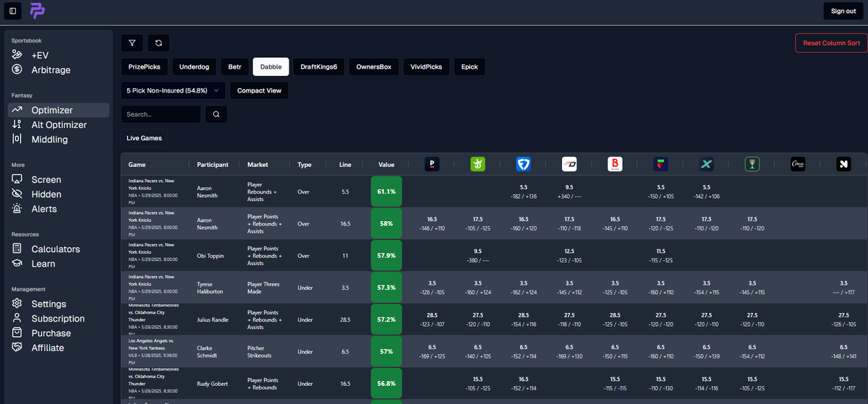Click the Calculators icon
The height and width of the screenshot is (404, 868).
coord(17,249)
